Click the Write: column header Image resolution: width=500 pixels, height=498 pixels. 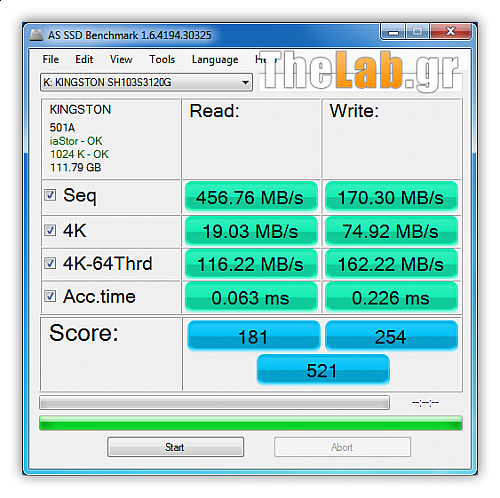[354, 111]
